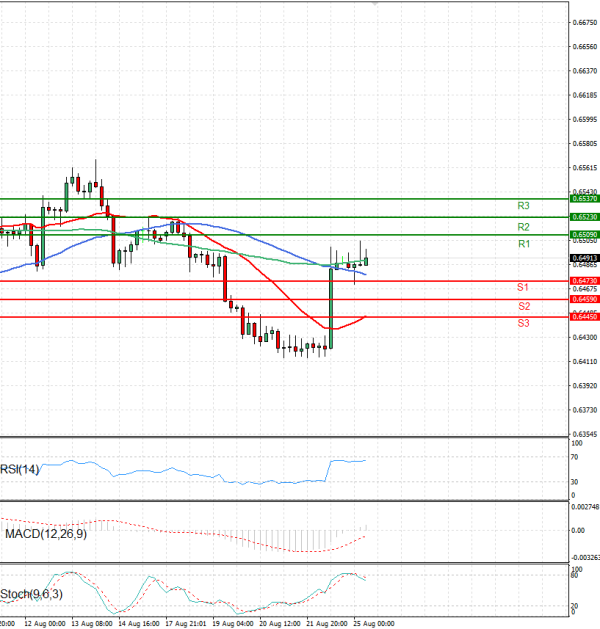Screen dimensions: 600x629
Task: Click the 19 Aug 04:00 time label
Action: pos(233,624)
